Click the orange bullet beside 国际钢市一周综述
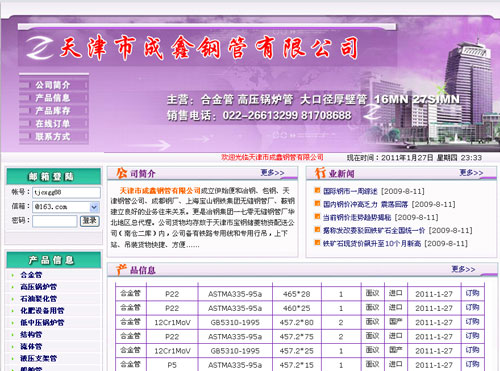This screenshot has width=500, height=371. click(x=317, y=190)
